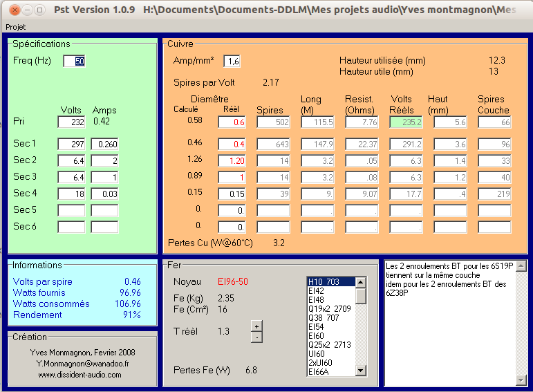Click the Volts Réèls field showing 291.2
Screen dimensions: 533x392
406,144
